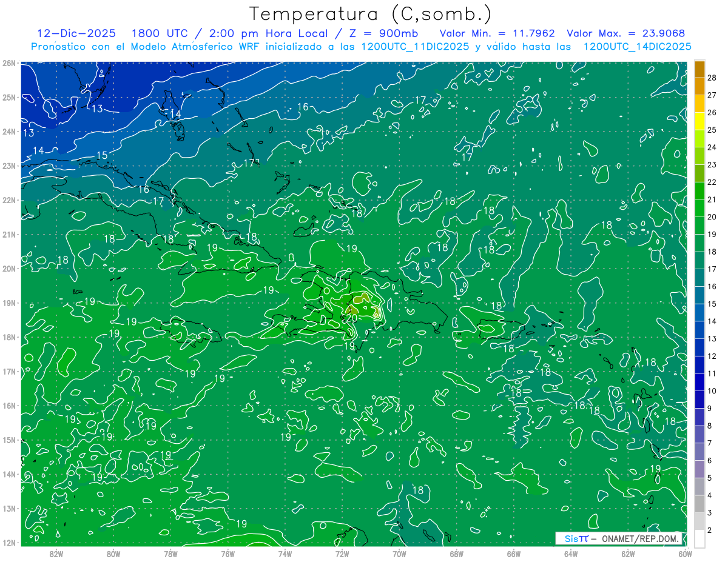Click the legend label 5
The height and width of the screenshot is (562, 728).
pyautogui.click(x=710, y=478)
